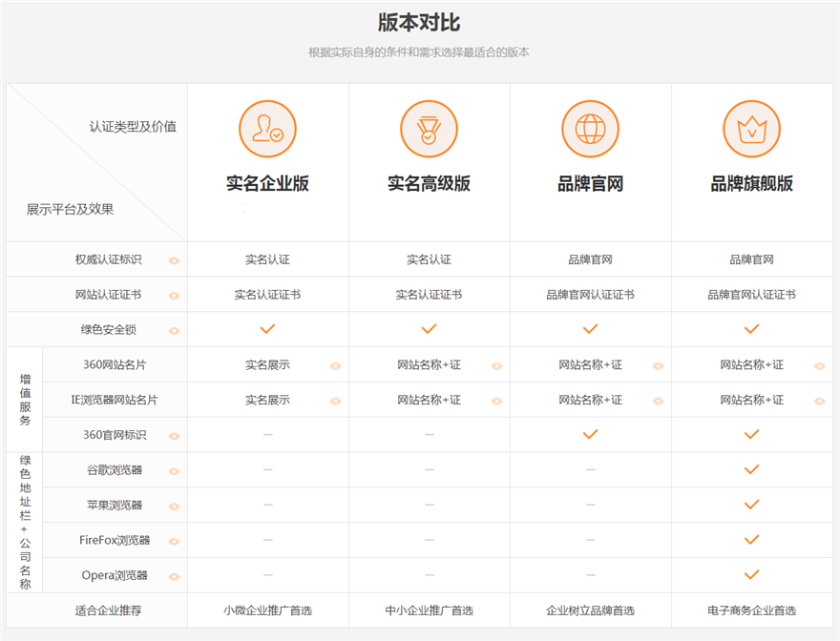Click 中小企业推广首选 recommendation cell

pyautogui.click(x=430, y=610)
